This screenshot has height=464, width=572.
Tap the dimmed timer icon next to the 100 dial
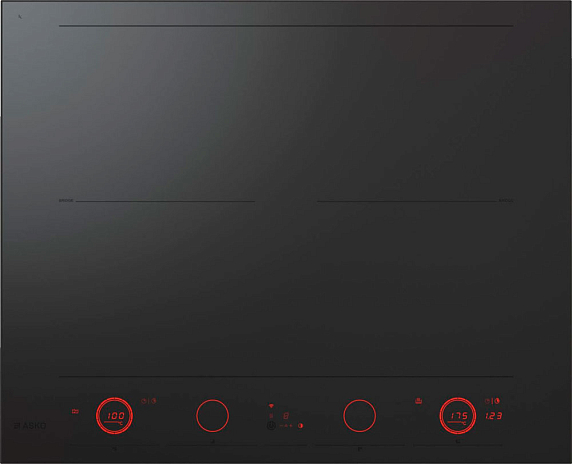[154, 401]
